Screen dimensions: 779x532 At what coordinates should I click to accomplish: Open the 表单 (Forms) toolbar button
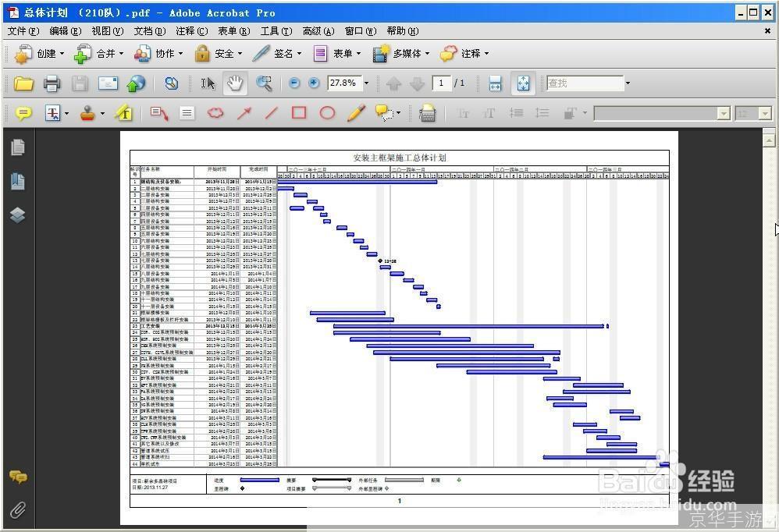(x=336, y=53)
